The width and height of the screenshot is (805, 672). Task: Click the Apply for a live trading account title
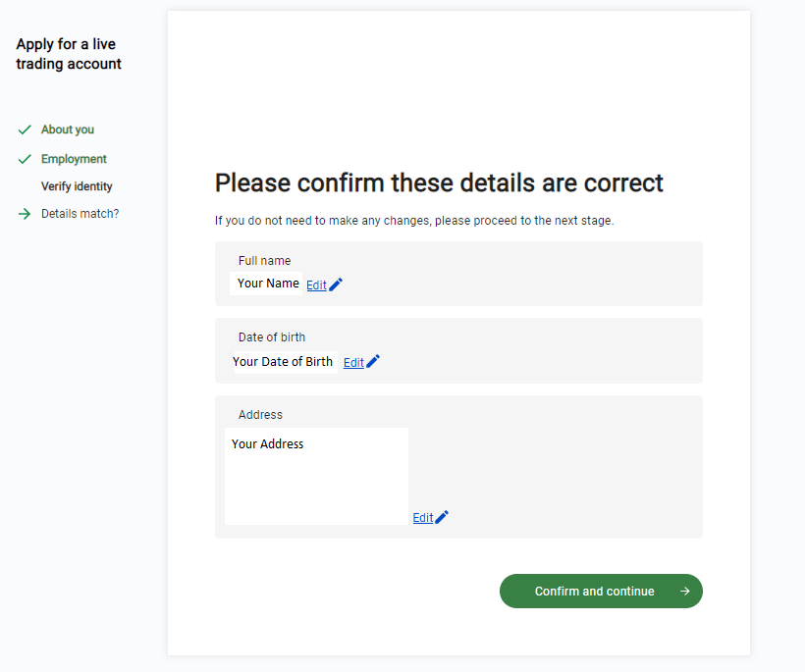69,54
